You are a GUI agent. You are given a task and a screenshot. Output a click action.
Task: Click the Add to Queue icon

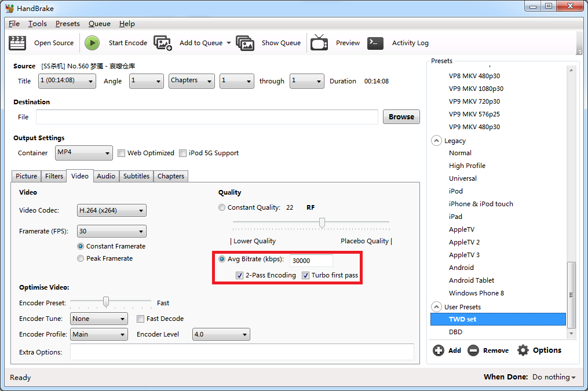tap(163, 43)
